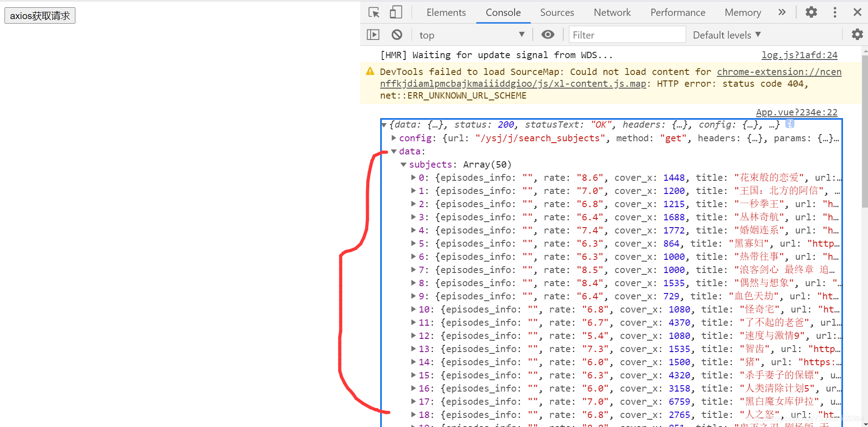Expand array item 17 titled 黑白魔女库伊拉
The image size is (868, 427).
point(413,402)
